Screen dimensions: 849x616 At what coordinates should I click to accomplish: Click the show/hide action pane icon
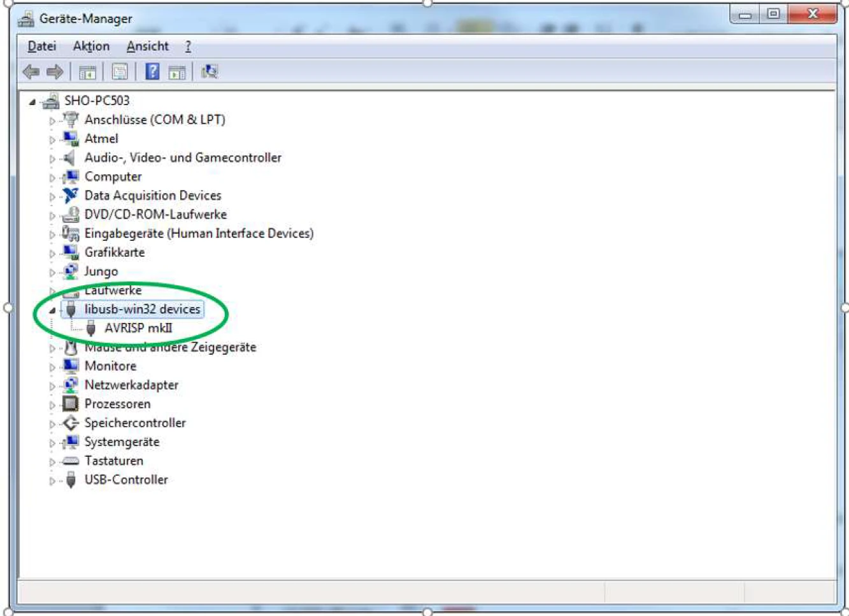point(177,72)
